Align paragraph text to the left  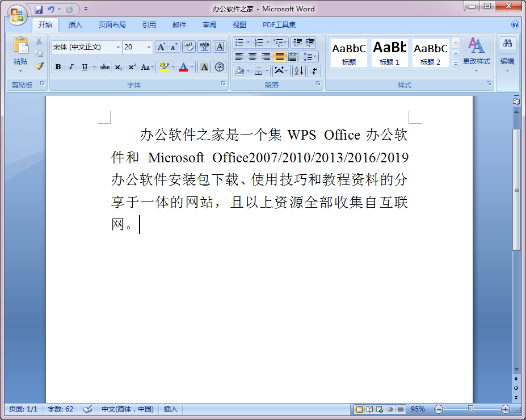coord(239,56)
